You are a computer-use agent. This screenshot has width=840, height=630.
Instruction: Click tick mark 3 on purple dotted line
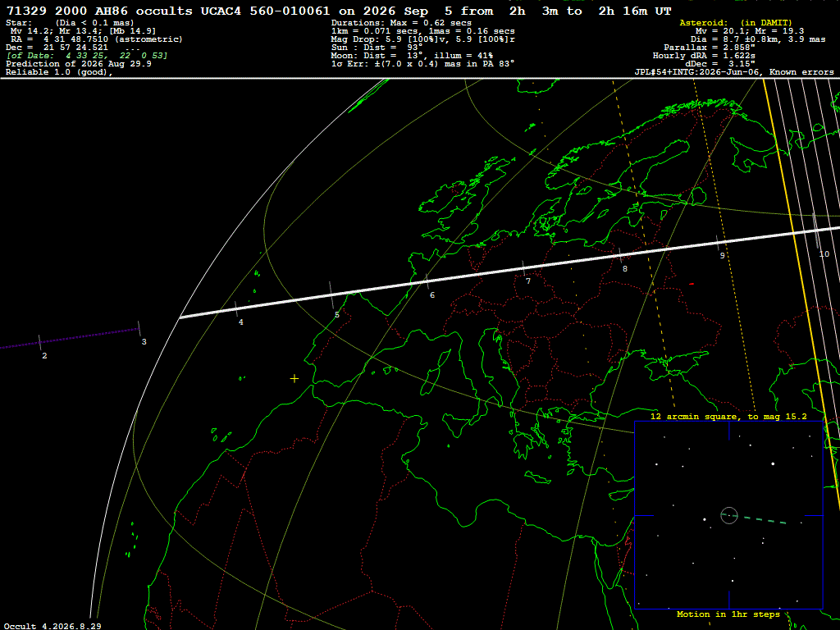point(139,329)
